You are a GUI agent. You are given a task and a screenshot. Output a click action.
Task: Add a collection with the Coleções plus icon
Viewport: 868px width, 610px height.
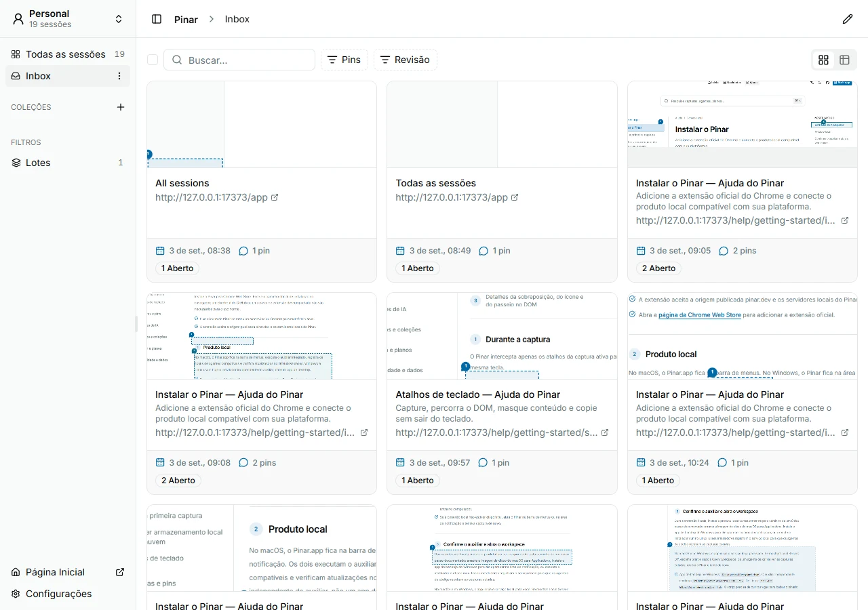click(x=121, y=107)
